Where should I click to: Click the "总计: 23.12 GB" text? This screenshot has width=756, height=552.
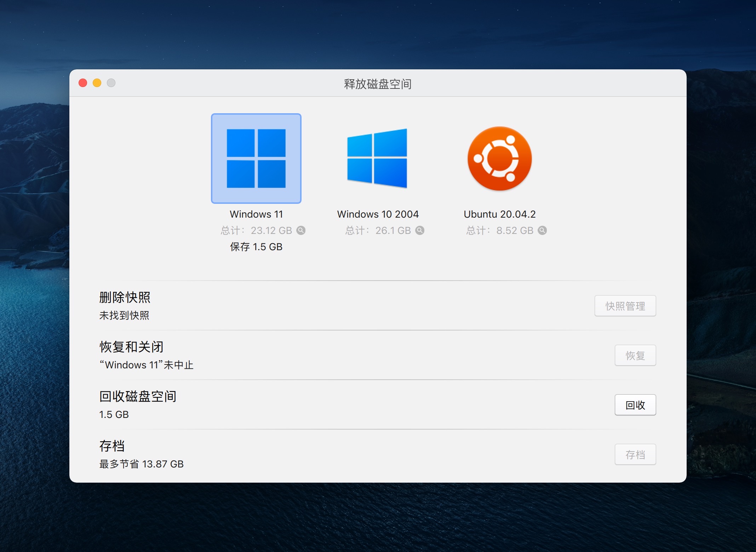256,230
